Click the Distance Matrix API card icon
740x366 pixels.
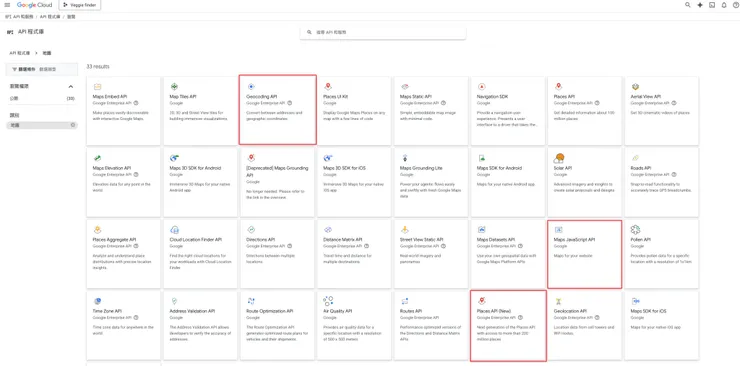click(x=328, y=230)
